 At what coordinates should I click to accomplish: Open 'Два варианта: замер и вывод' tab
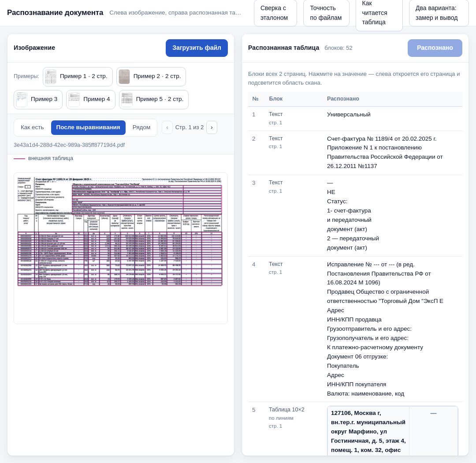coord(439,13)
